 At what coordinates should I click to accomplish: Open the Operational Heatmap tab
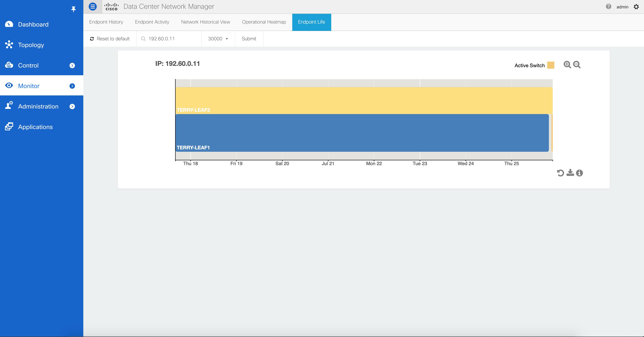click(264, 22)
